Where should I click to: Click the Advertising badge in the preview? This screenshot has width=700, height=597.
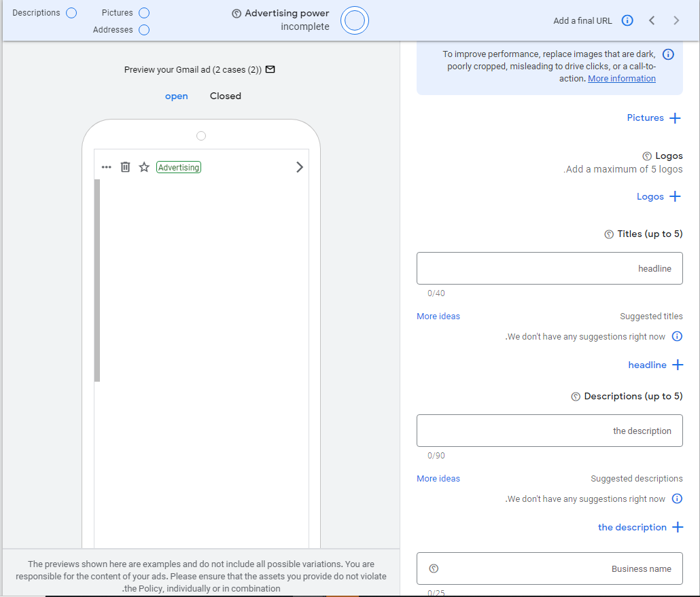pyautogui.click(x=179, y=167)
